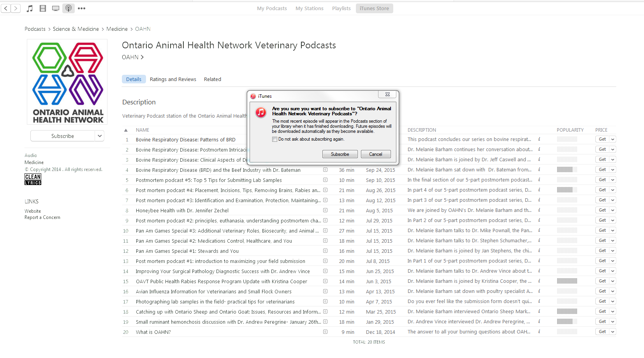
Task: Click popularity bar for Catching up with Ontario Sheep
Action: click(567, 311)
